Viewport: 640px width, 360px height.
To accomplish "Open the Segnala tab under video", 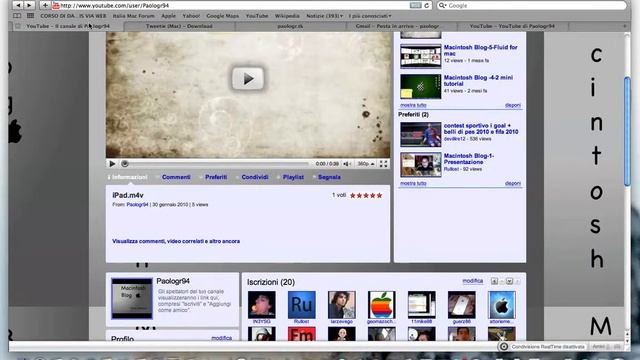I will click(x=329, y=177).
